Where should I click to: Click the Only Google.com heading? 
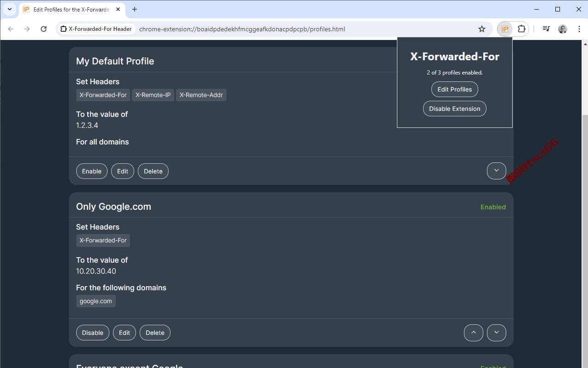[x=113, y=207]
